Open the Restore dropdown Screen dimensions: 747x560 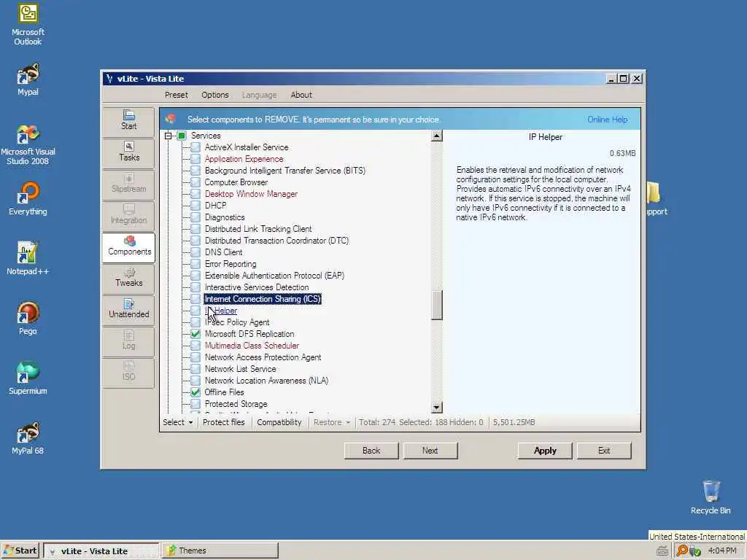point(332,422)
